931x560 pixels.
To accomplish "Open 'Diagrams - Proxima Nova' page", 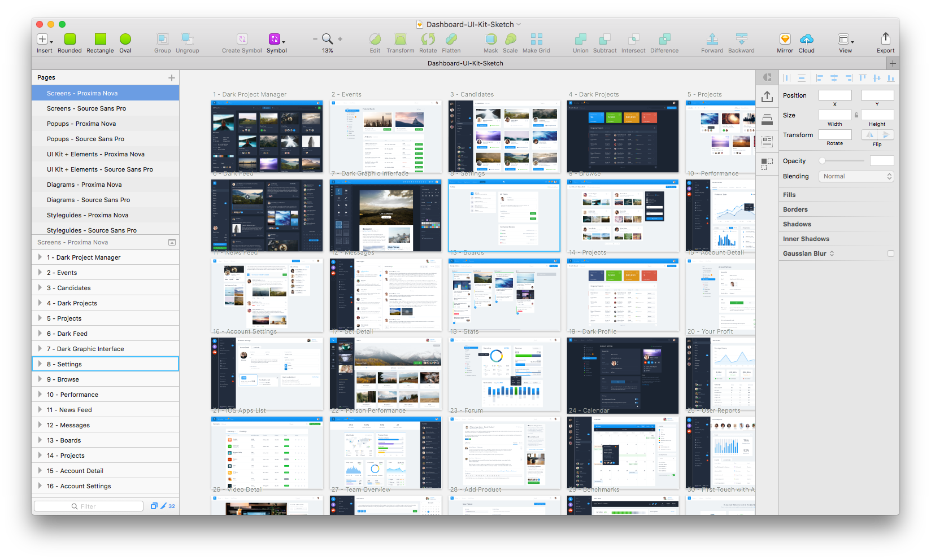I will pos(84,185).
